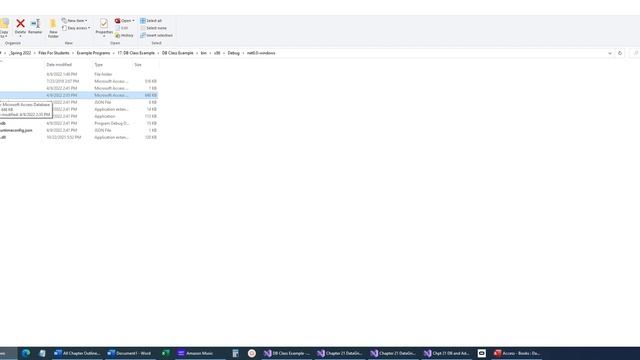
Task: Switch to All Chapter Outline Word window
Action: (x=77, y=353)
